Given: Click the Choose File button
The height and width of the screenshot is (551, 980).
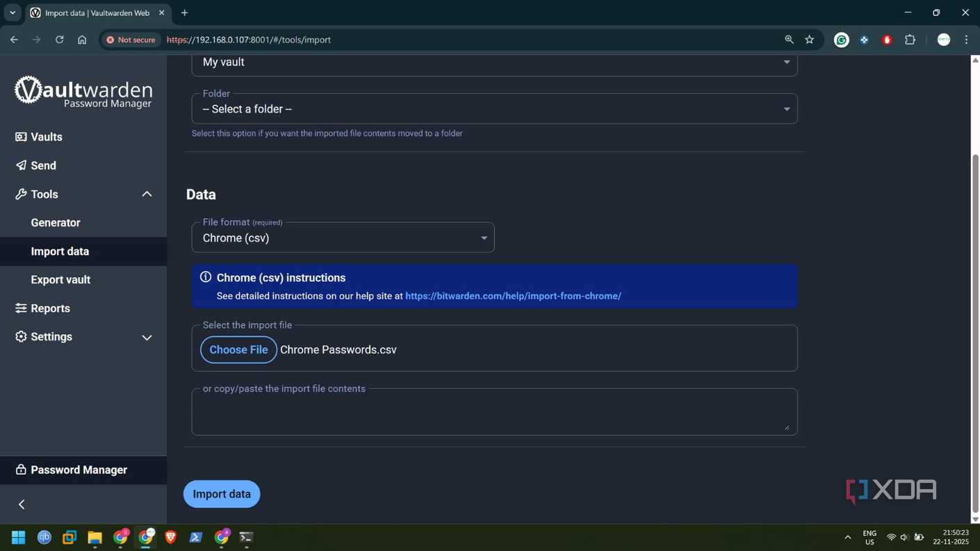Looking at the screenshot, I should coord(238,349).
